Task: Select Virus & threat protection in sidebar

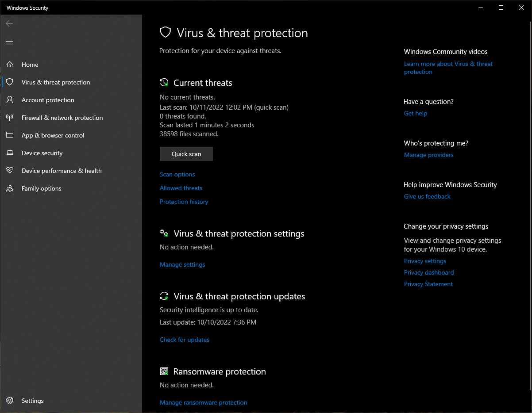Action: click(x=55, y=82)
